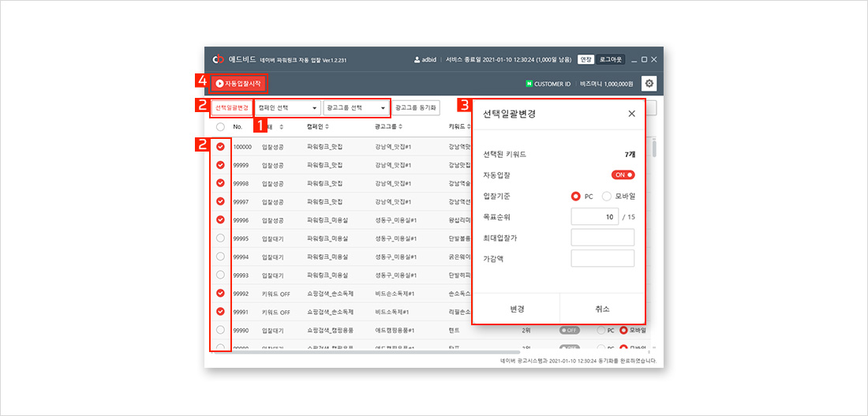Click the vertical scrollbar of the table

[x=655, y=149]
